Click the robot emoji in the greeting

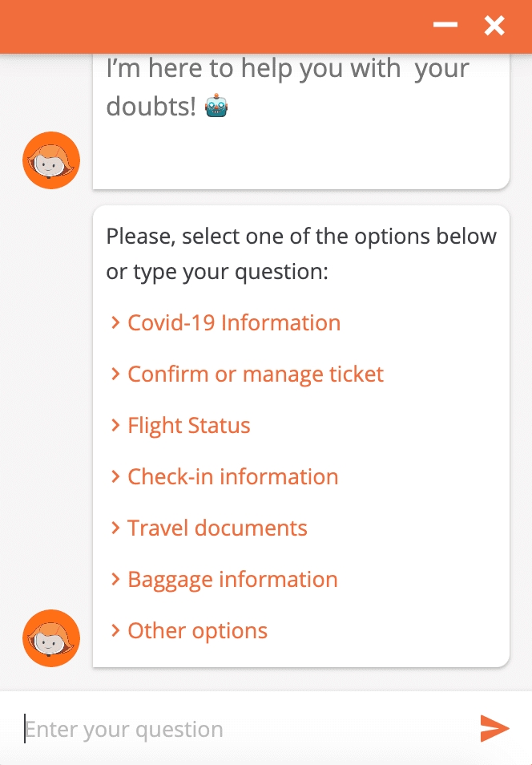click(x=217, y=104)
